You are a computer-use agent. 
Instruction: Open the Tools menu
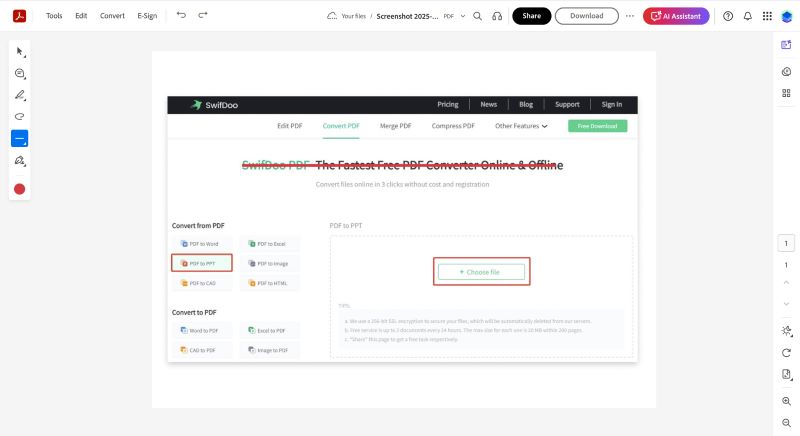(x=54, y=16)
